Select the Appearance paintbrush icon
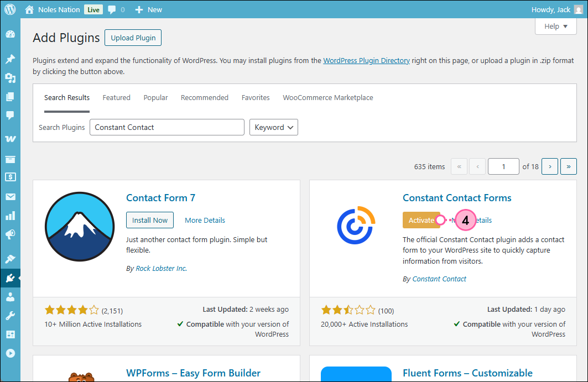 pos(11,259)
